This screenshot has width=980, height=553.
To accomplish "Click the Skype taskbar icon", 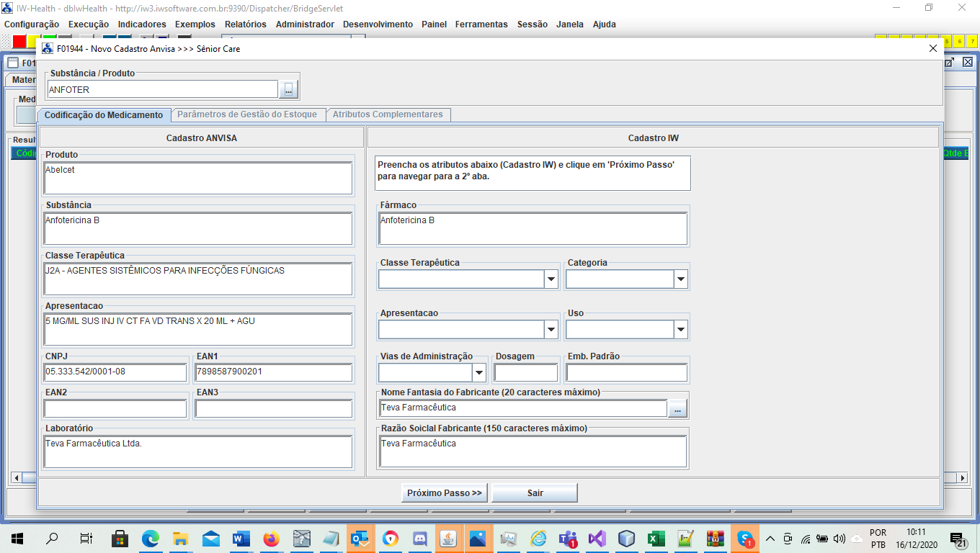I will [x=745, y=538].
